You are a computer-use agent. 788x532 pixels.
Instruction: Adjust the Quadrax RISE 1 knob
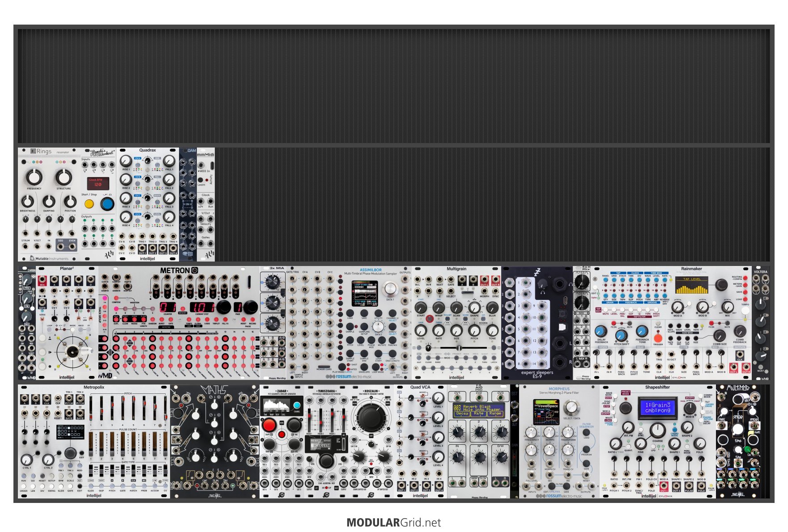[x=126, y=161]
